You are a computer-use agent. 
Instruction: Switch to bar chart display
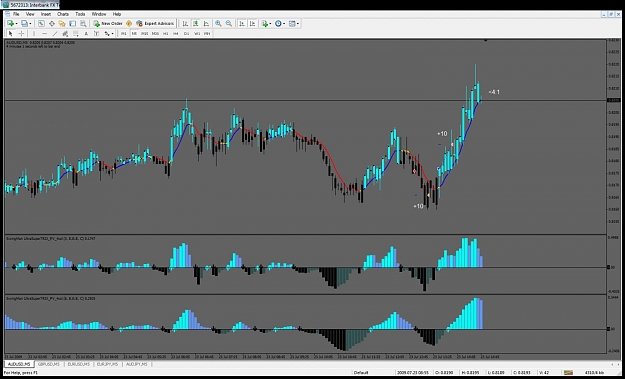tap(185, 24)
